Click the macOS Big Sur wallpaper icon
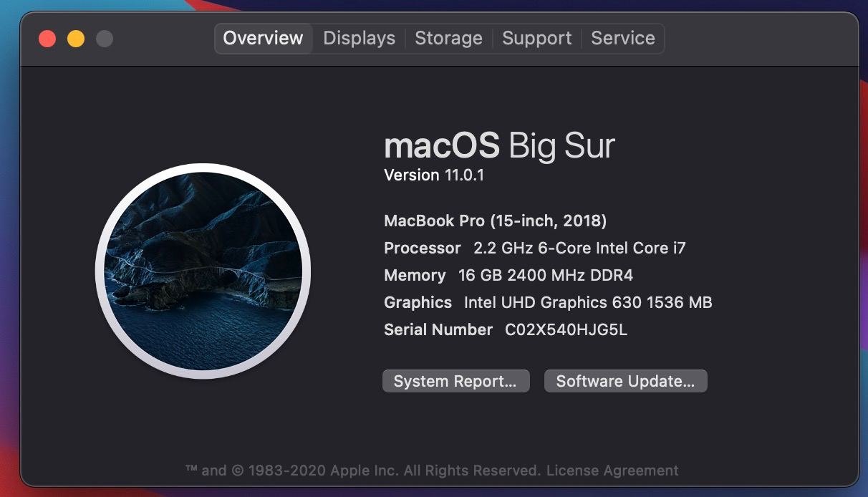This screenshot has width=868, height=497. [203, 271]
